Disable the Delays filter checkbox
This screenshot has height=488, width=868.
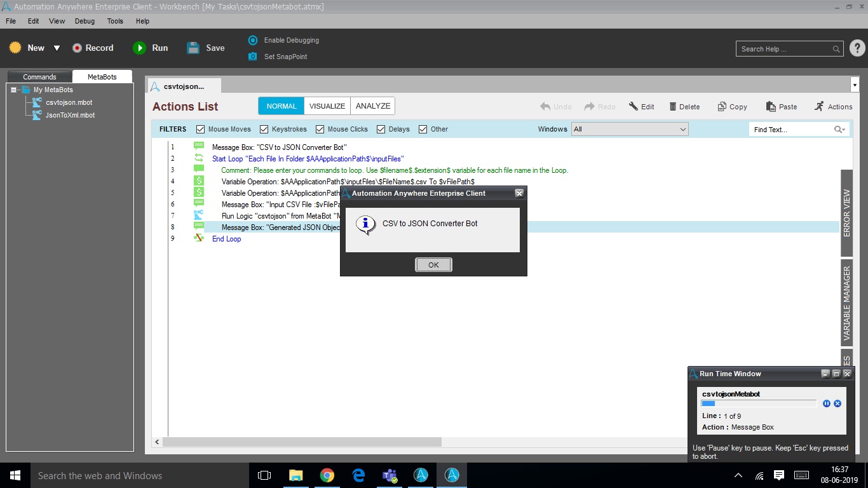381,129
